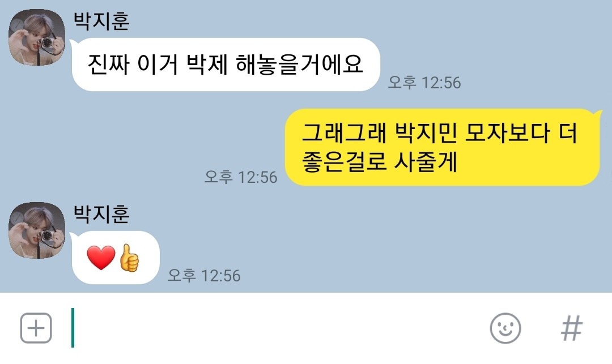Click the line "좋은걸로 사줄게" in the yellow bubble
Image resolution: width=612 pixels, height=364 pixels.
[379, 161]
